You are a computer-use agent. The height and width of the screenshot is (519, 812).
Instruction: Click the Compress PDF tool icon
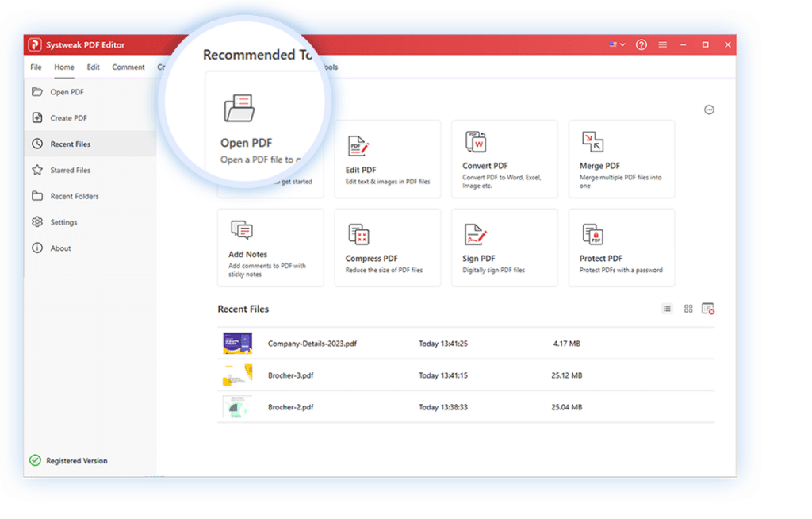coord(358,234)
